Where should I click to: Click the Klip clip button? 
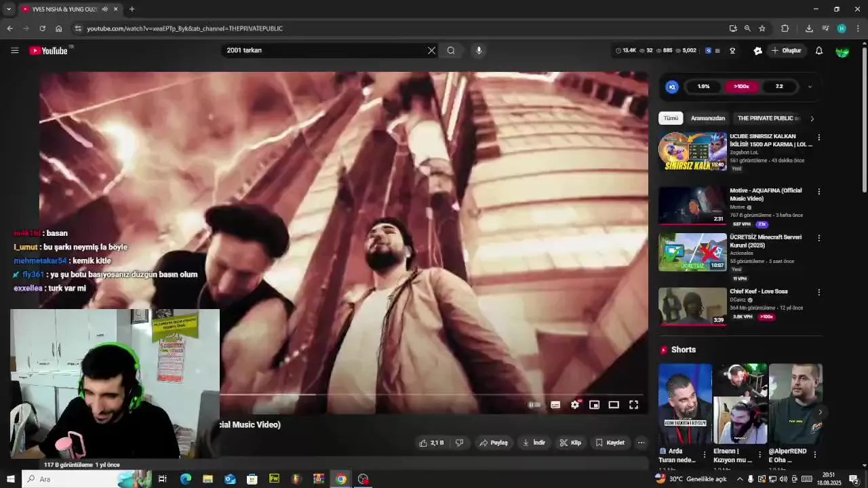coord(570,443)
